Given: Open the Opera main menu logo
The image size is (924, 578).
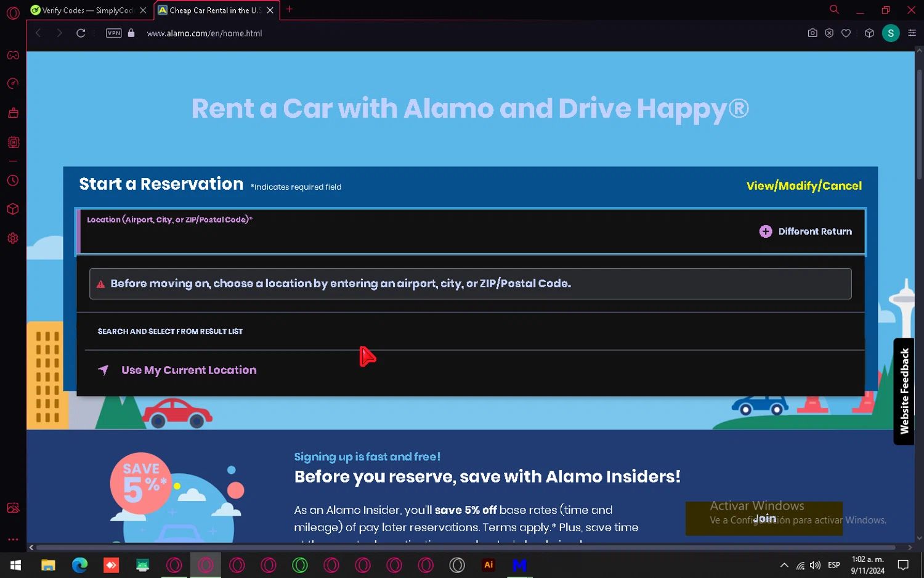Looking at the screenshot, I should pyautogui.click(x=13, y=13).
